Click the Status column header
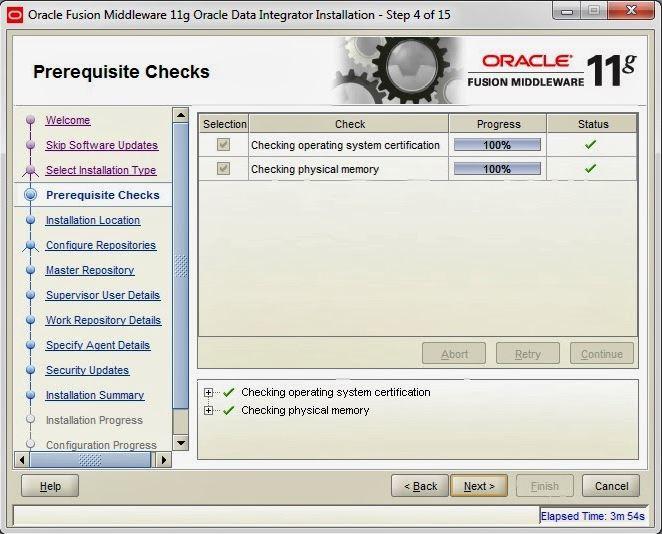662x534 pixels. [593, 124]
